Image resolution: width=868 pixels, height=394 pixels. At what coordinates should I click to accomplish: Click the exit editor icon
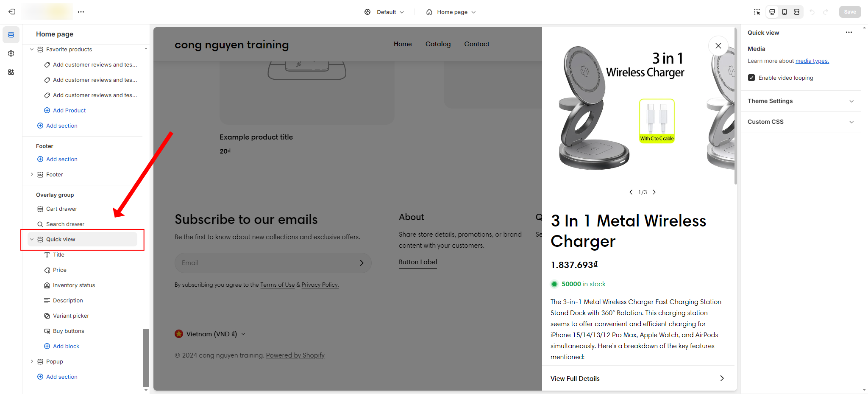12,12
